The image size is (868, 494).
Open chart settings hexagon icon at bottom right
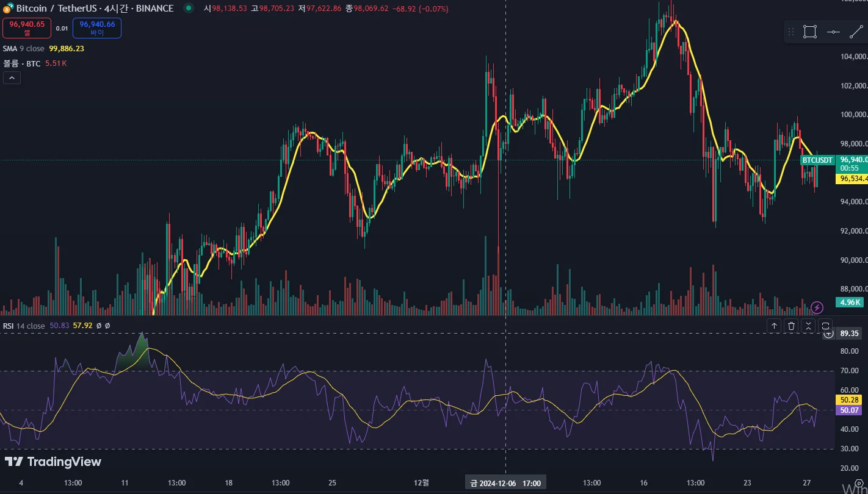[858, 484]
